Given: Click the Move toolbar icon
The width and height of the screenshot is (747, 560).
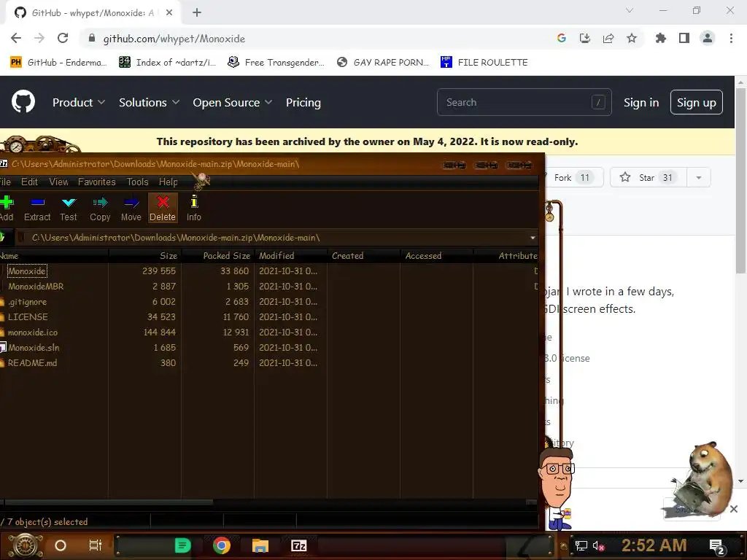Looking at the screenshot, I should (x=131, y=209).
